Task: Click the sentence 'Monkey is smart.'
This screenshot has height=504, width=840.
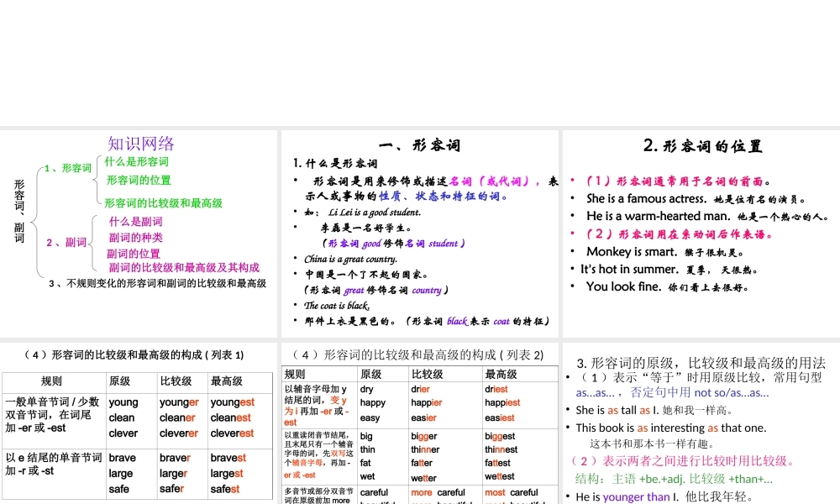Action: [631, 252]
